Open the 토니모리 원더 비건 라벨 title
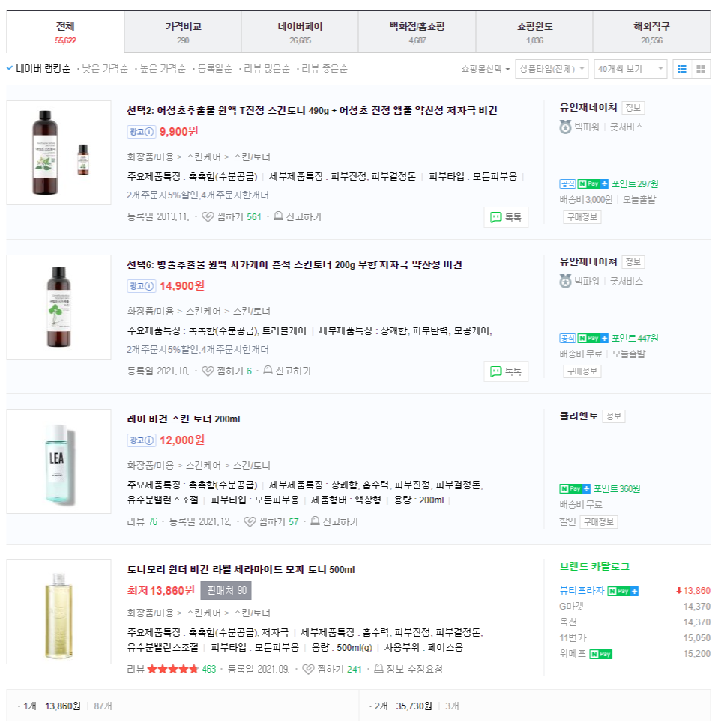 click(241, 569)
